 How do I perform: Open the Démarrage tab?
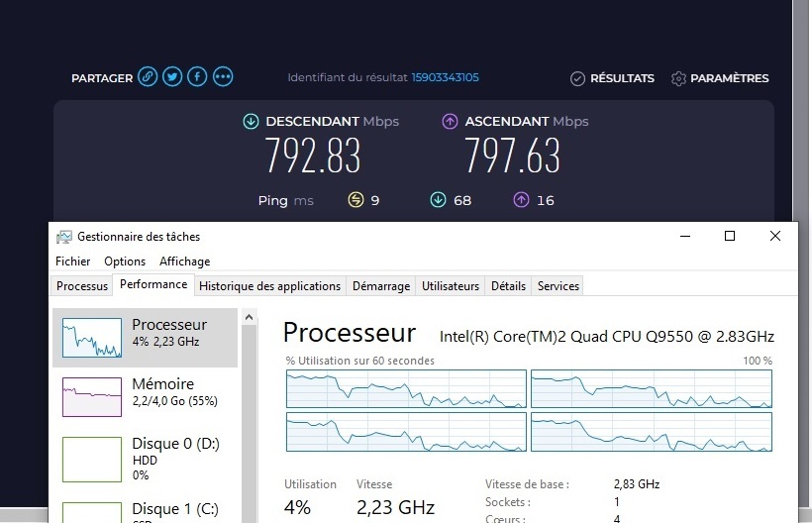coord(381,286)
